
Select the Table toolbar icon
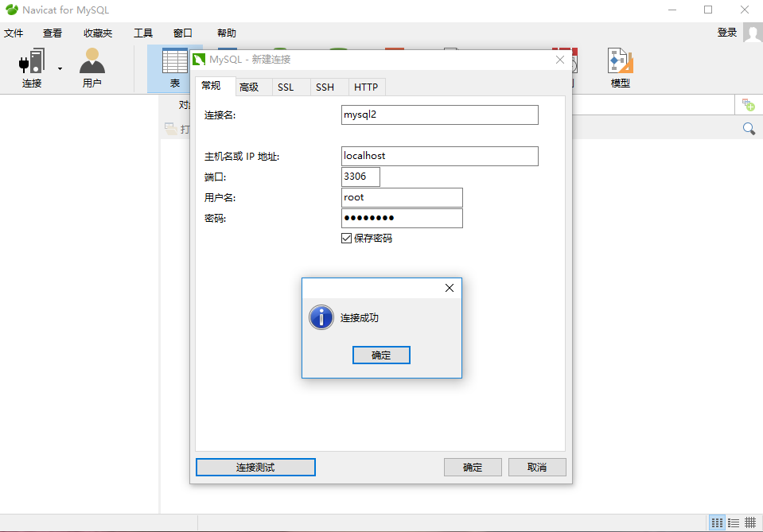(175, 60)
